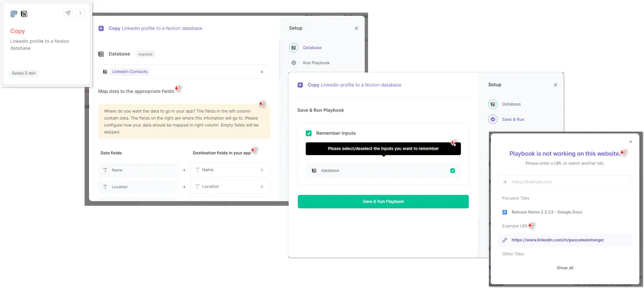Remove the Location destination field mapping

[x=262, y=186]
